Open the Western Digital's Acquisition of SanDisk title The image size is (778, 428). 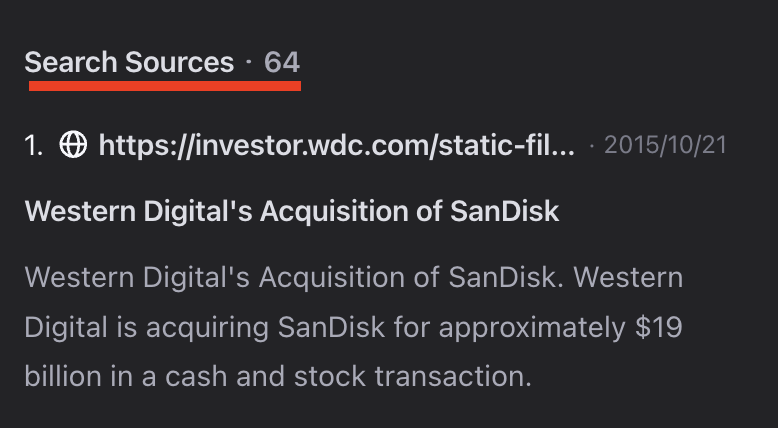coord(291,211)
